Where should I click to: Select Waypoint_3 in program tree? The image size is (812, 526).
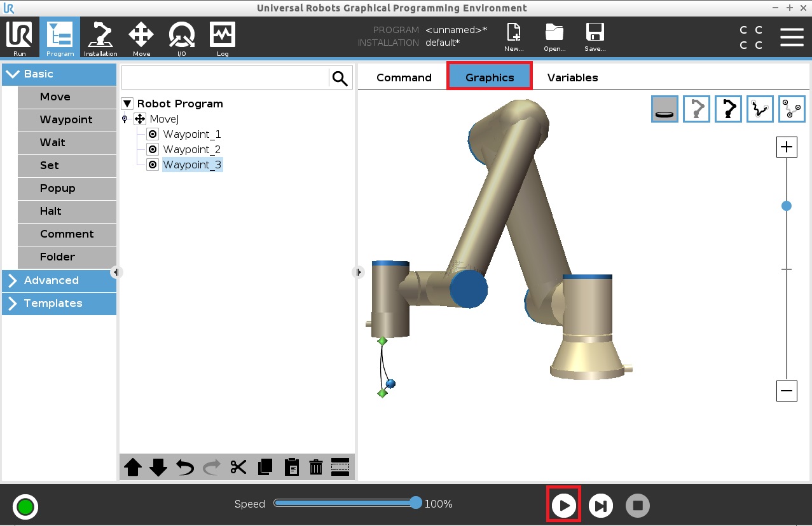pos(192,165)
